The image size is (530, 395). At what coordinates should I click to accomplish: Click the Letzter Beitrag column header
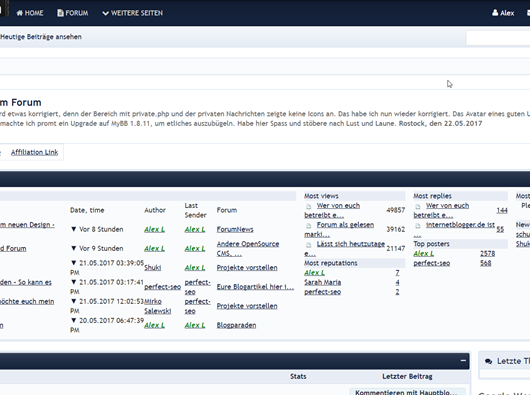coord(407,376)
